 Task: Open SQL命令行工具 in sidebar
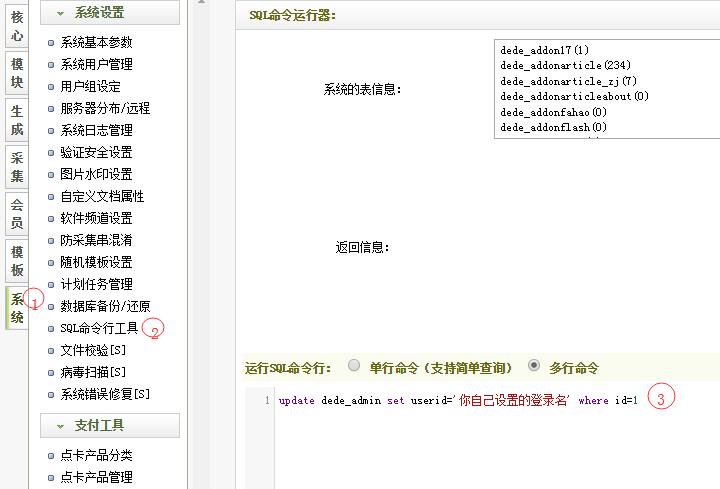click(x=99, y=328)
